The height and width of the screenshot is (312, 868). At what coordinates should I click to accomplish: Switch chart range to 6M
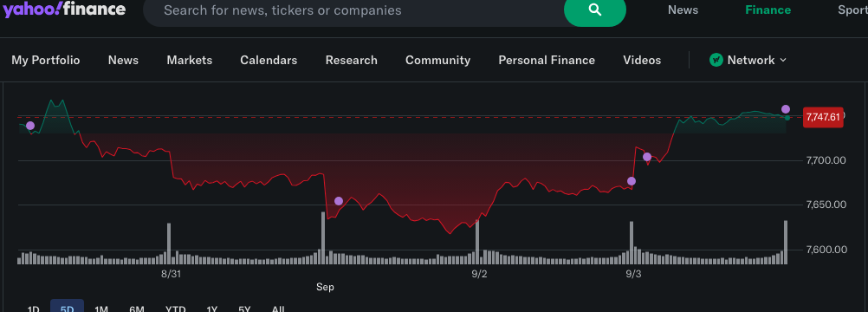[137, 309]
